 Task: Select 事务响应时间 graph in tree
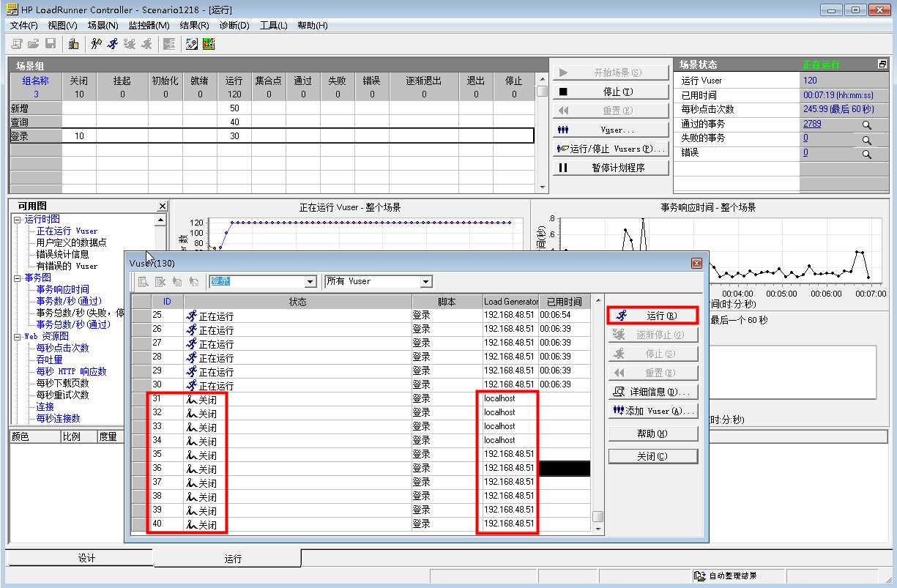click(63, 289)
